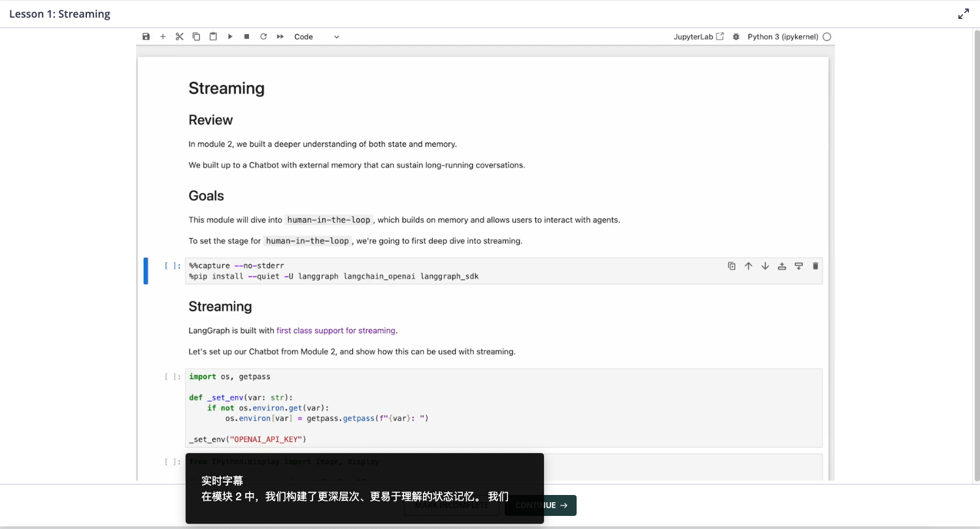Screen dimensions: 980x529
Task: Copy the selected cell from the notebook toolbar
Action: click(x=196, y=37)
